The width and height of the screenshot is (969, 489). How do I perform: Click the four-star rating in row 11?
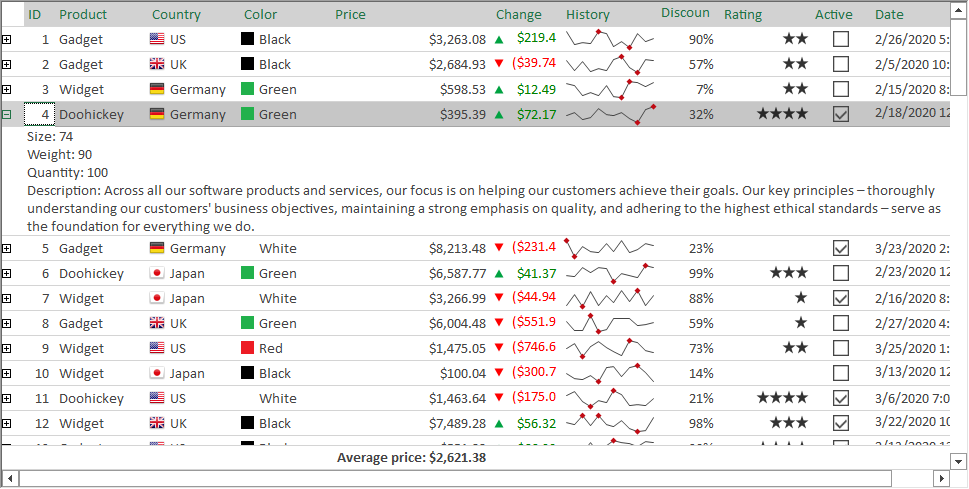tap(782, 398)
